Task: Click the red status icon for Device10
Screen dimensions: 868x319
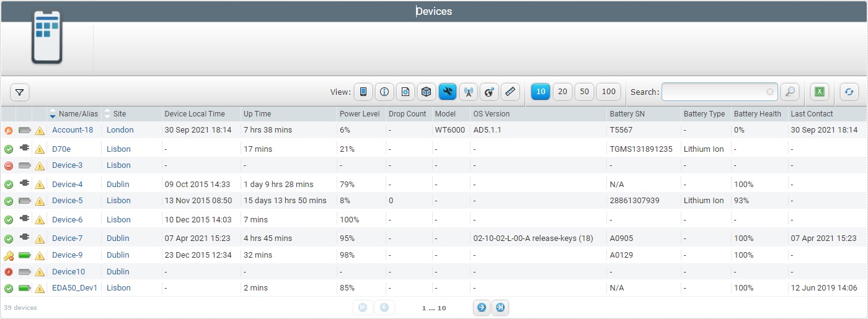Action: pos(9,272)
